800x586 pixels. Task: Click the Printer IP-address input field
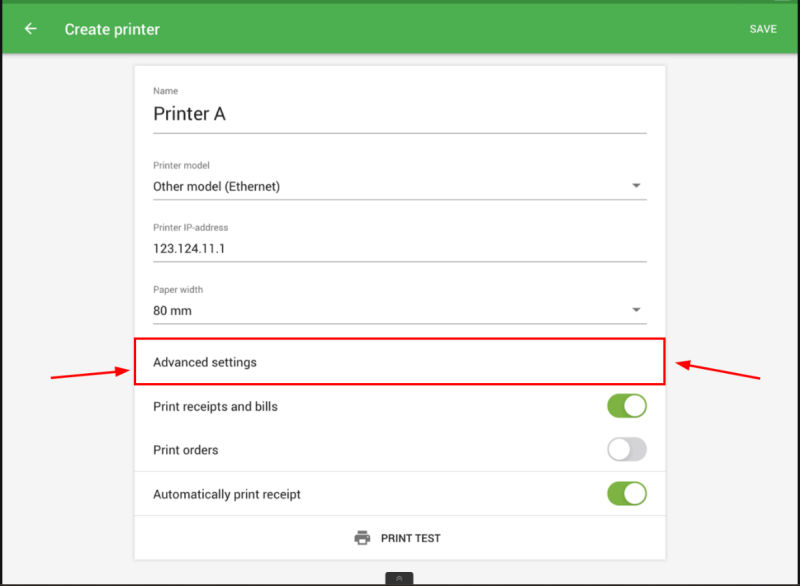pyautogui.click(x=399, y=248)
